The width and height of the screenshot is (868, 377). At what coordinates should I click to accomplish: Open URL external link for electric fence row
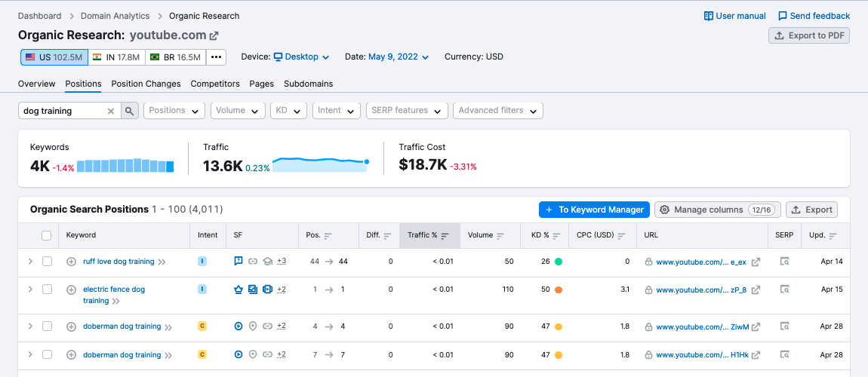[756, 290]
